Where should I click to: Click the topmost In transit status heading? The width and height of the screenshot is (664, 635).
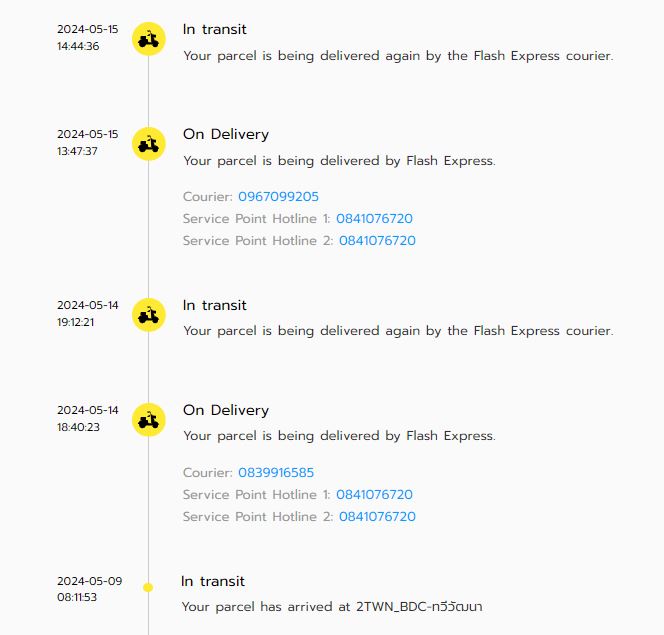pyautogui.click(x=214, y=29)
